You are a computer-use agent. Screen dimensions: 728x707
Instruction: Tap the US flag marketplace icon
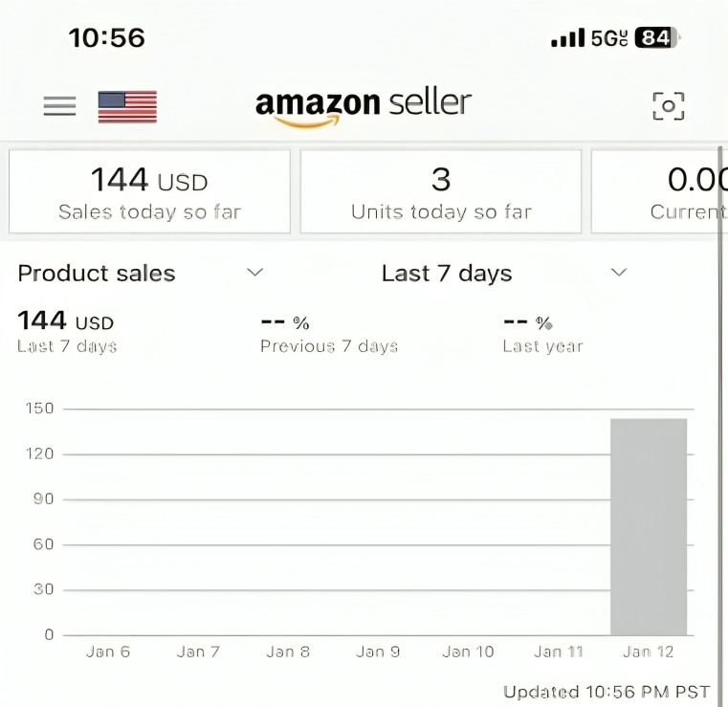point(127,107)
